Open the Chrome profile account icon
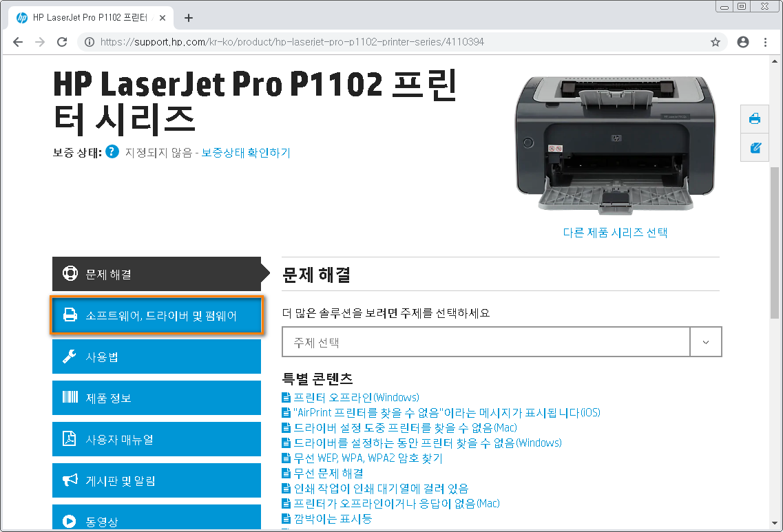783x532 pixels. click(743, 42)
